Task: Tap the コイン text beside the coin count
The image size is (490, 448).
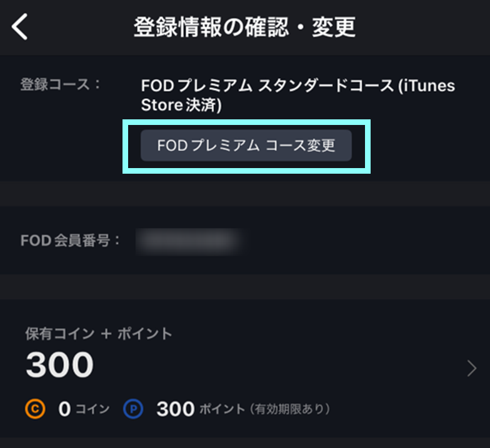Action: pos(92,410)
